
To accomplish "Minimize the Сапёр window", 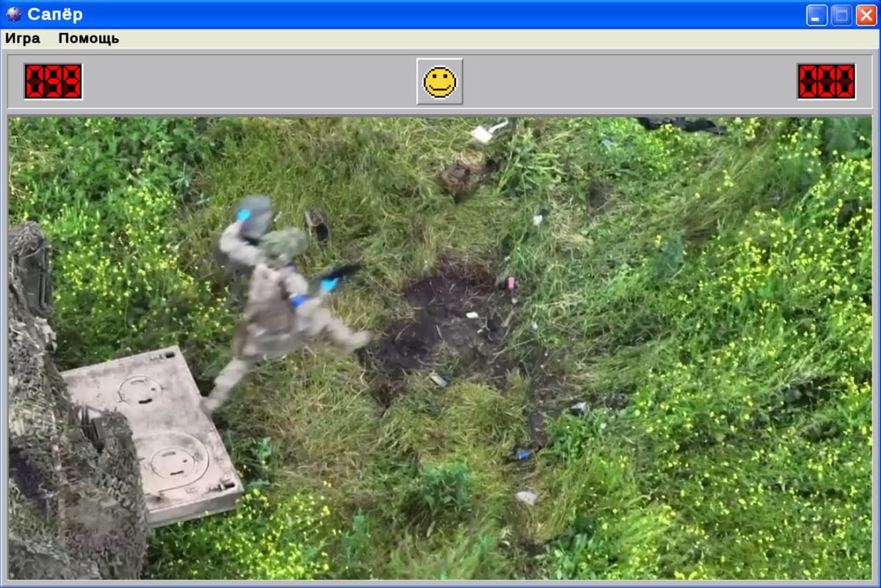I will [x=817, y=15].
